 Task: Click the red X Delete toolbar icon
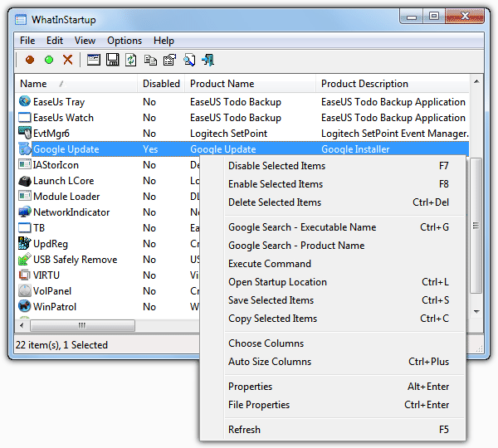[68, 60]
